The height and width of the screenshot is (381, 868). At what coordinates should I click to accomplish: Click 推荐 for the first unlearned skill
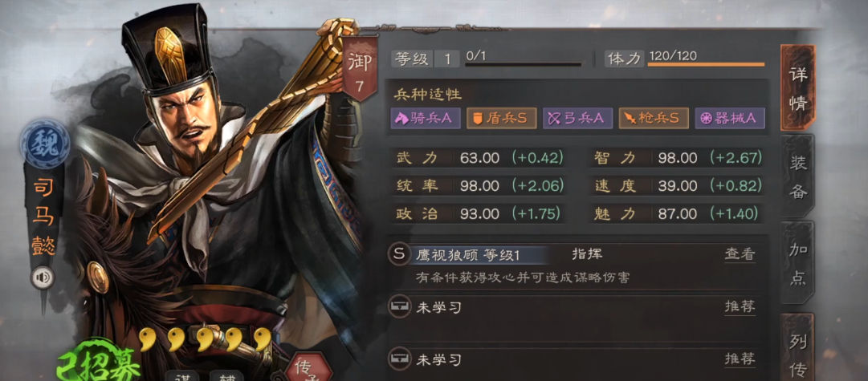(740, 306)
